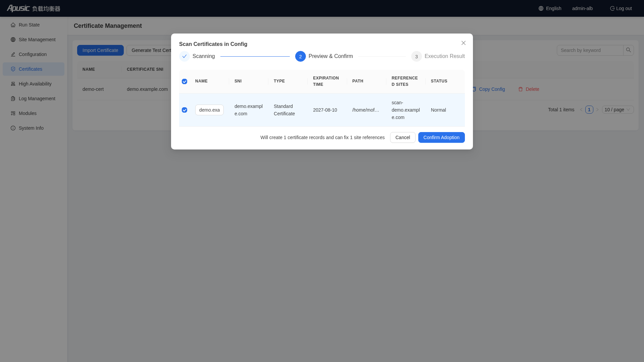Click step 2 circle Preview & Confirm
This screenshot has width=644, height=362.
click(301, 56)
